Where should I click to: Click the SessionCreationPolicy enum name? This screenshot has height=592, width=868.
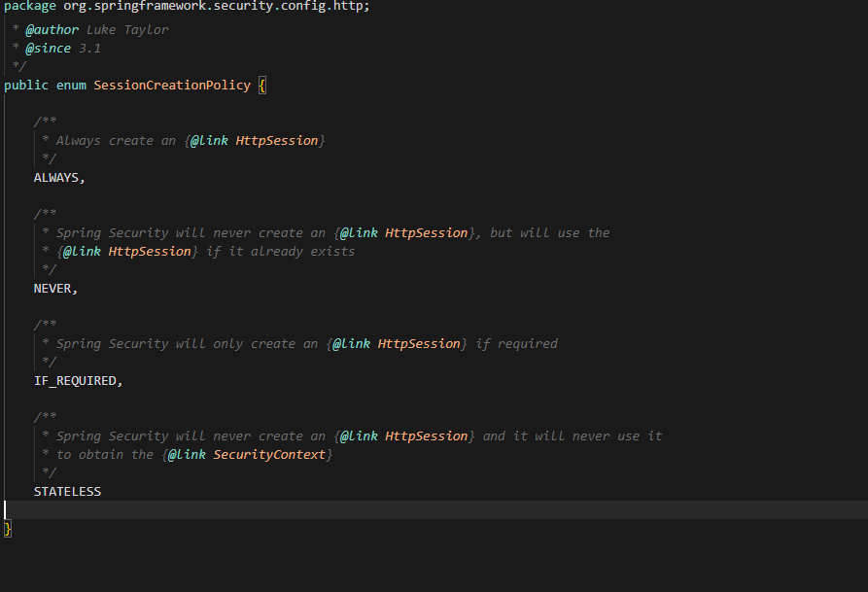[172, 86]
